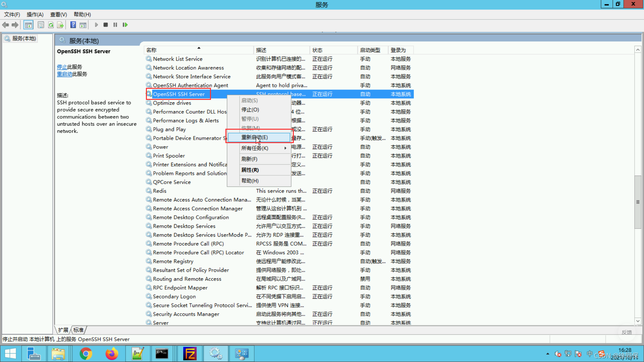Screen dimensions: 644x362
Task: Click the export list toolbar icon
Action: (x=61, y=25)
